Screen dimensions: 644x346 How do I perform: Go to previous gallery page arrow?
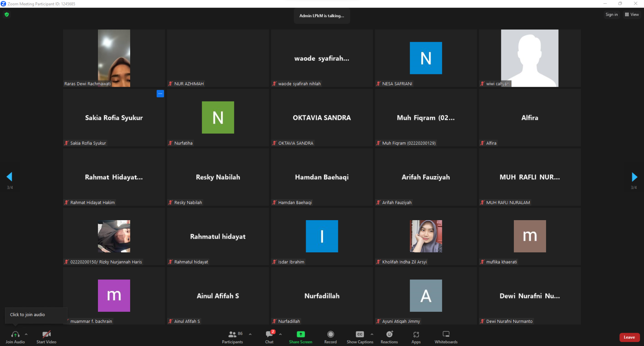(9, 177)
